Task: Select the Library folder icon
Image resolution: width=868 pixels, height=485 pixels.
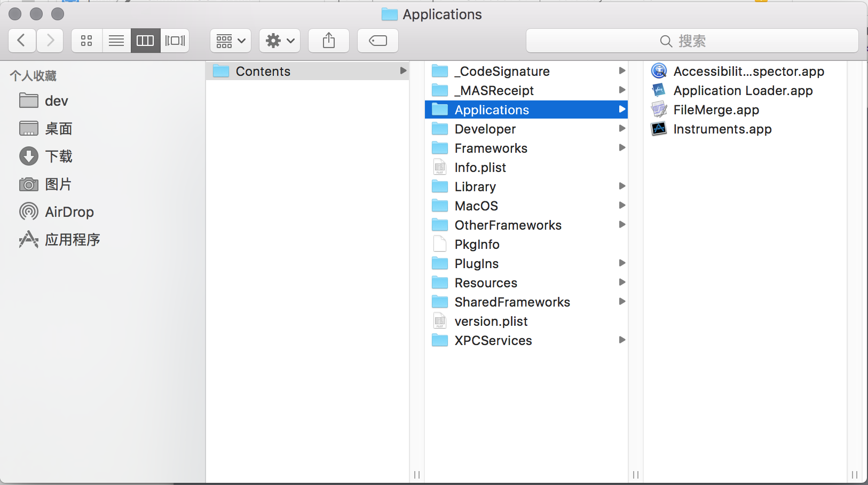Action: click(x=440, y=186)
